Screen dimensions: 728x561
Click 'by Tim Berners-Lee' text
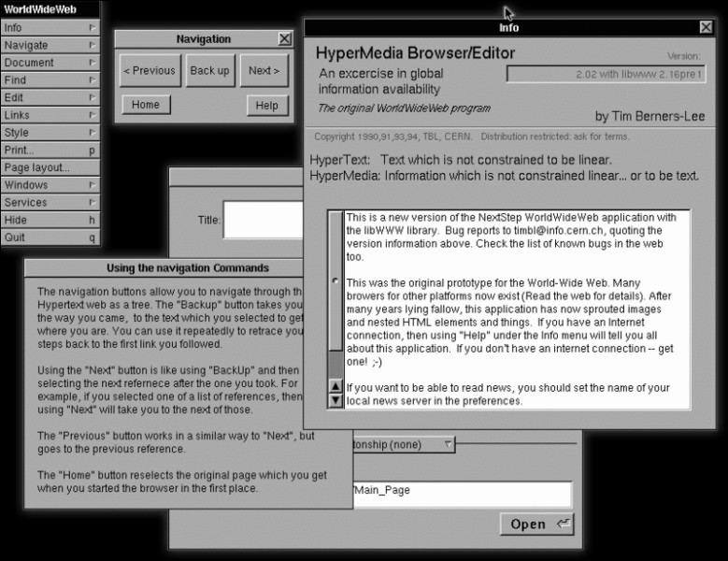pyautogui.click(x=650, y=116)
